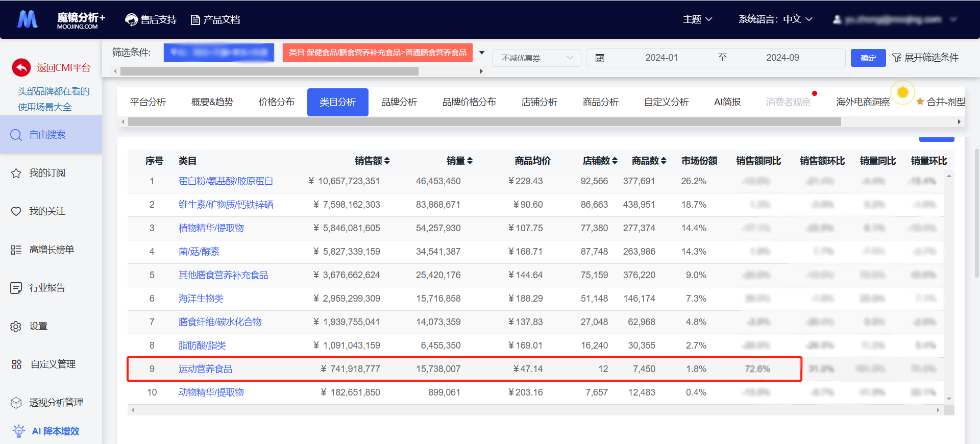Open the system language 中文 dropdown
Screen dimensions: 980x444
click(798, 19)
